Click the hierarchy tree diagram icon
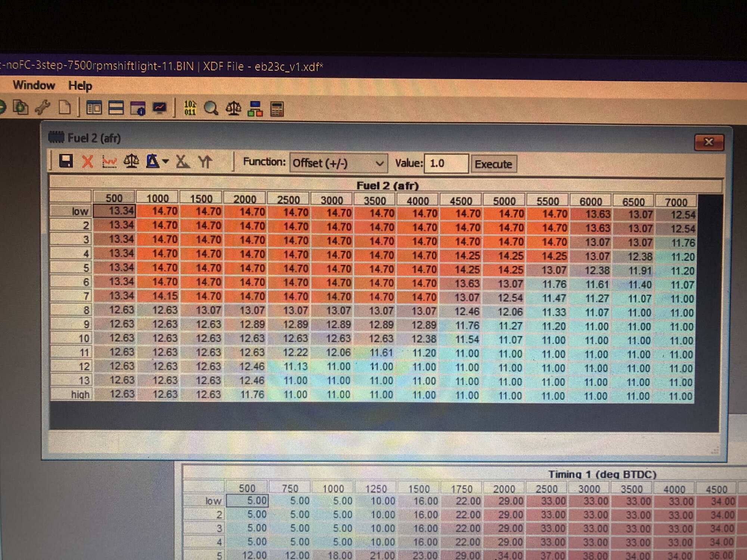Viewport: 747px width, 560px height. pyautogui.click(x=255, y=109)
